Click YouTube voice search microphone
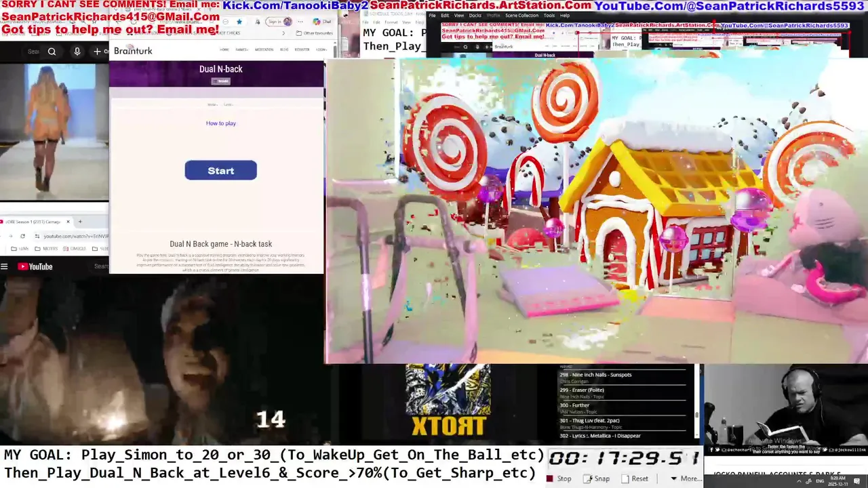The height and width of the screenshot is (488, 868). pyautogui.click(x=77, y=52)
